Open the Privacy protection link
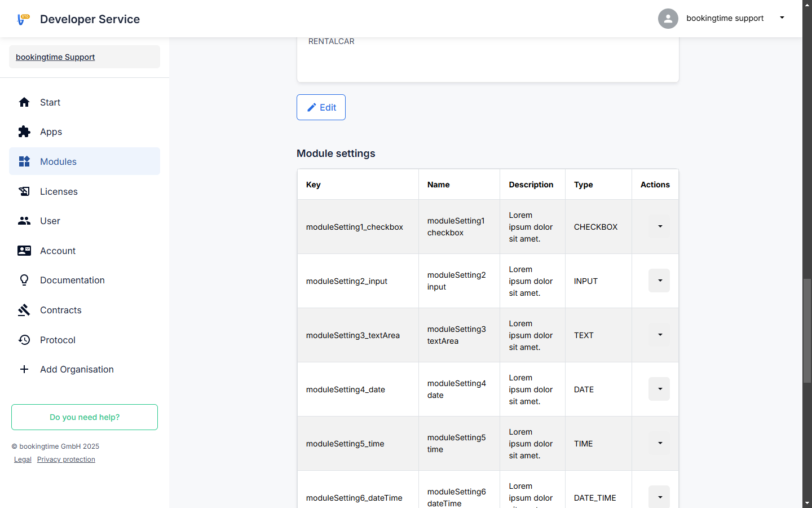 click(66, 459)
